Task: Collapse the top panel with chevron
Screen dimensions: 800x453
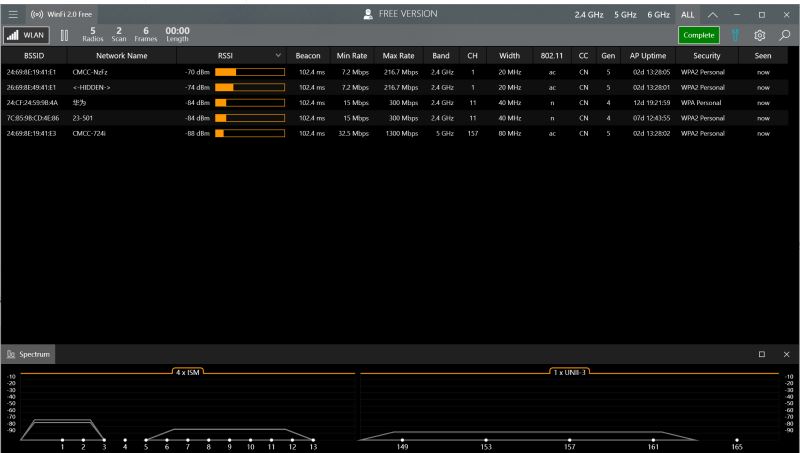Action: click(x=713, y=15)
